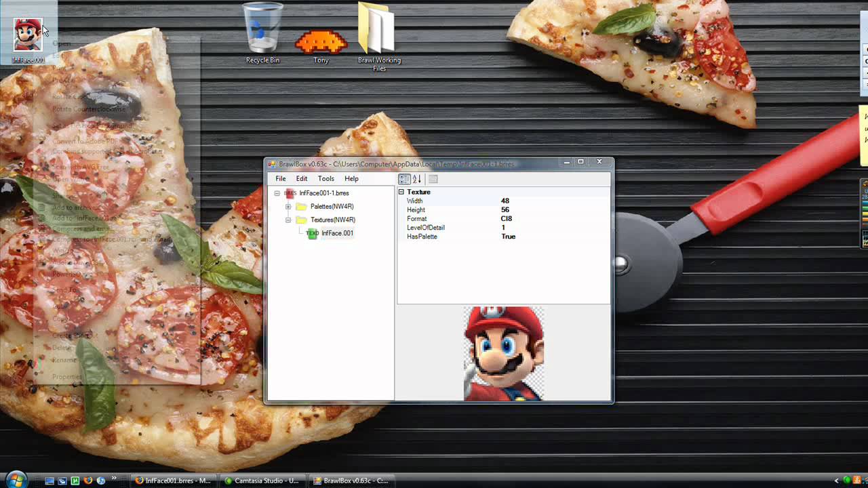The width and height of the screenshot is (868, 488).
Task: Select the Format property row
Action: coord(504,219)
